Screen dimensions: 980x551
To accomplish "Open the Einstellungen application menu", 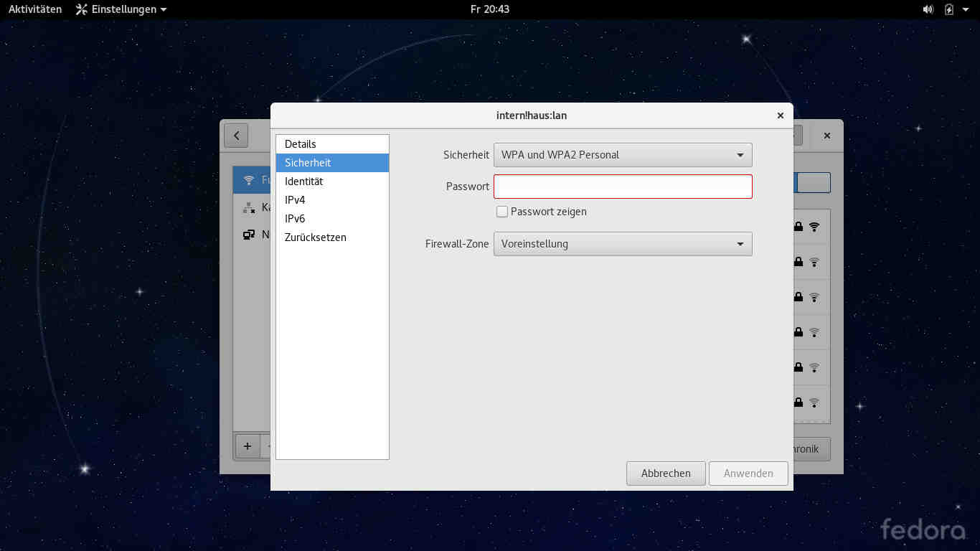I will (x=121, y=9).
